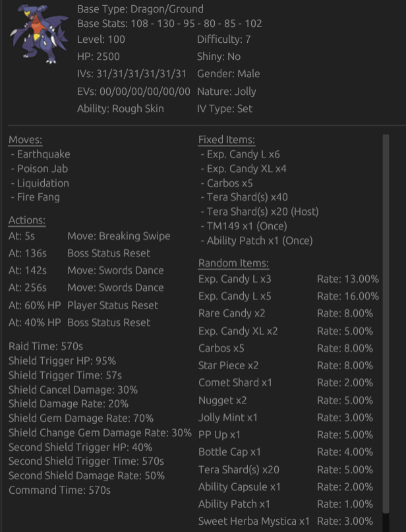This screenshot has height=532, width=406.
Task: Click the Liquidation move
Action: tap(40, 183)
